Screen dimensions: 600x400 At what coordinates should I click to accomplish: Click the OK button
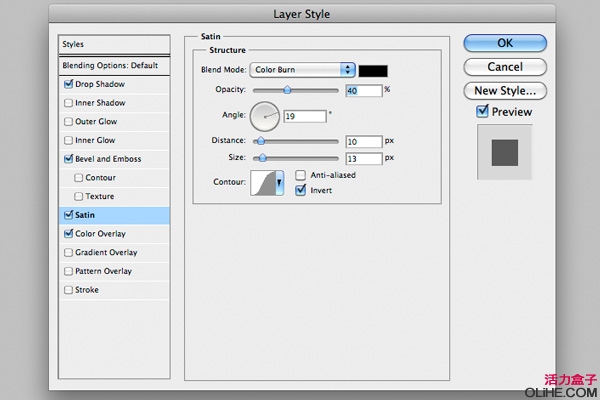pos(505,43)
